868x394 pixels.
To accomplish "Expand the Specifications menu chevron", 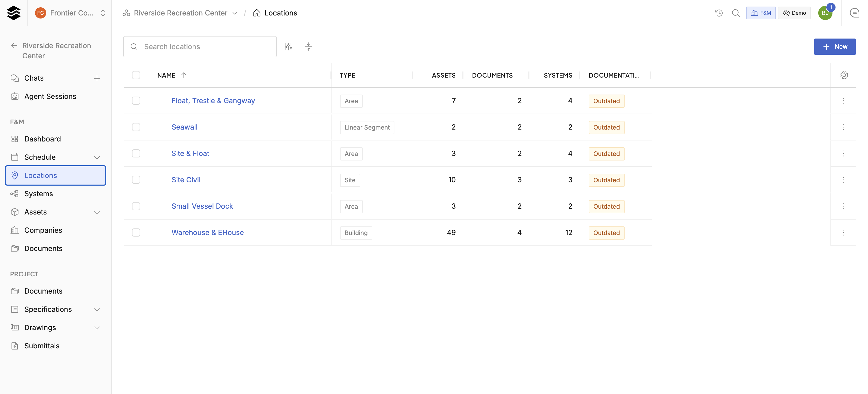I will point(97,310).
